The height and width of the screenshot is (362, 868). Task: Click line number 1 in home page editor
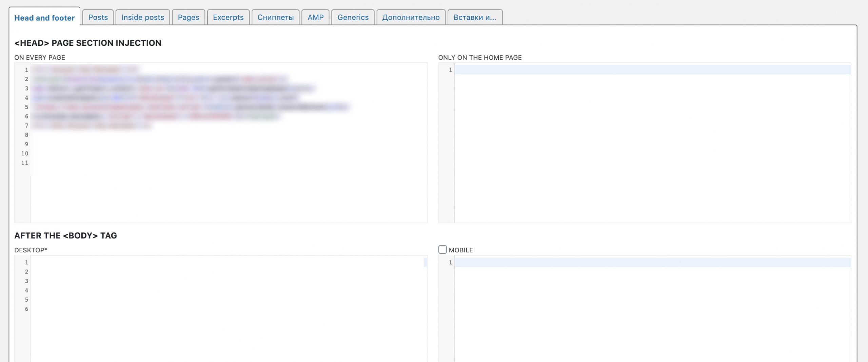point(450,70)
